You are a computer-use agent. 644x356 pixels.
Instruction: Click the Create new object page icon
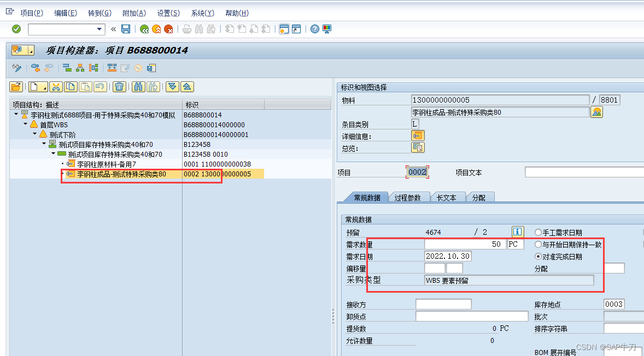tap(38, 87)
